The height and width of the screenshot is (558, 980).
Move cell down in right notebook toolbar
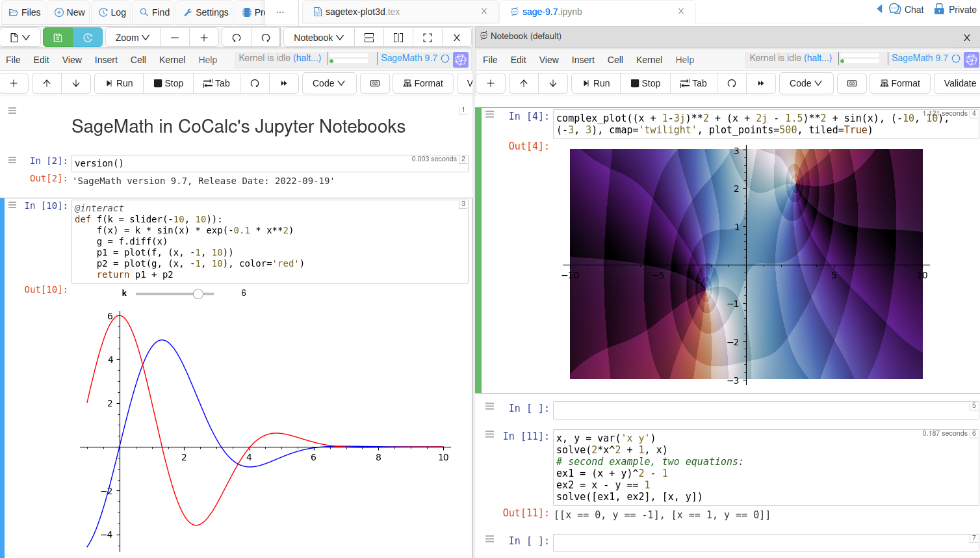(x=553, y=83)
